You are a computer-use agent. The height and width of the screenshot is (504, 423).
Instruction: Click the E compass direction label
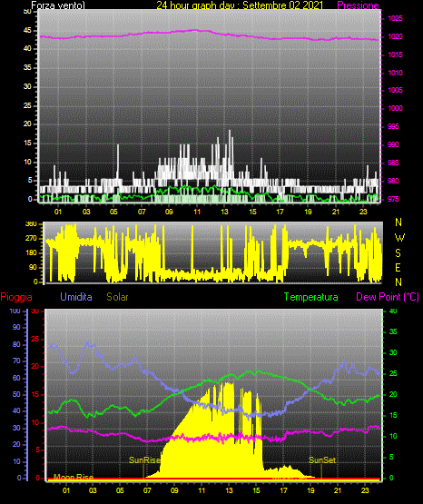[398, 267]
